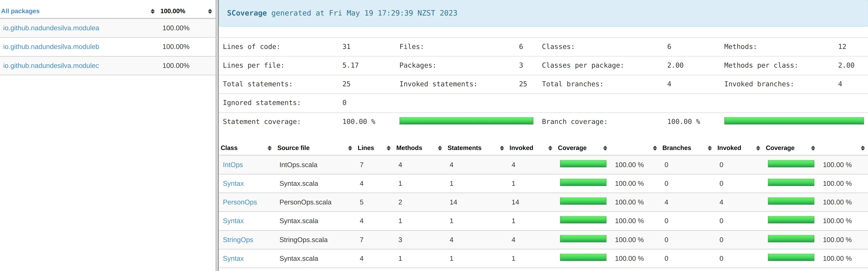
Task: Click modulea's 100.00% coverage value
Action: 176,28
